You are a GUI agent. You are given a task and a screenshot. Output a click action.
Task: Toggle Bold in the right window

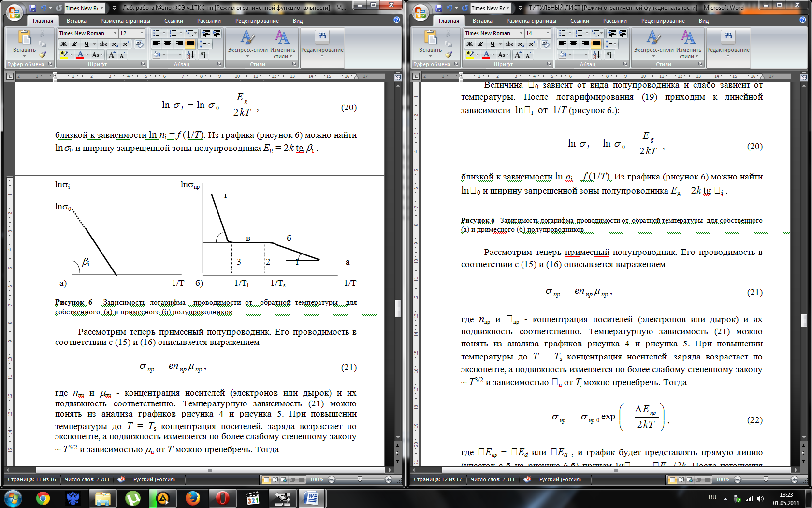click(x=469, y=44)
